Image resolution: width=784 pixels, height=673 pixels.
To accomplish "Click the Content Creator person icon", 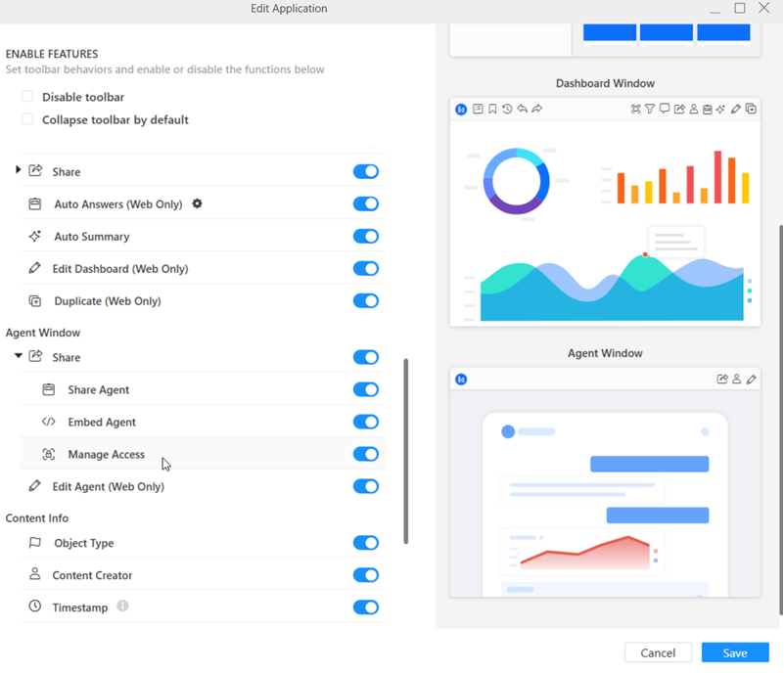I will click(x=35, y=575).
